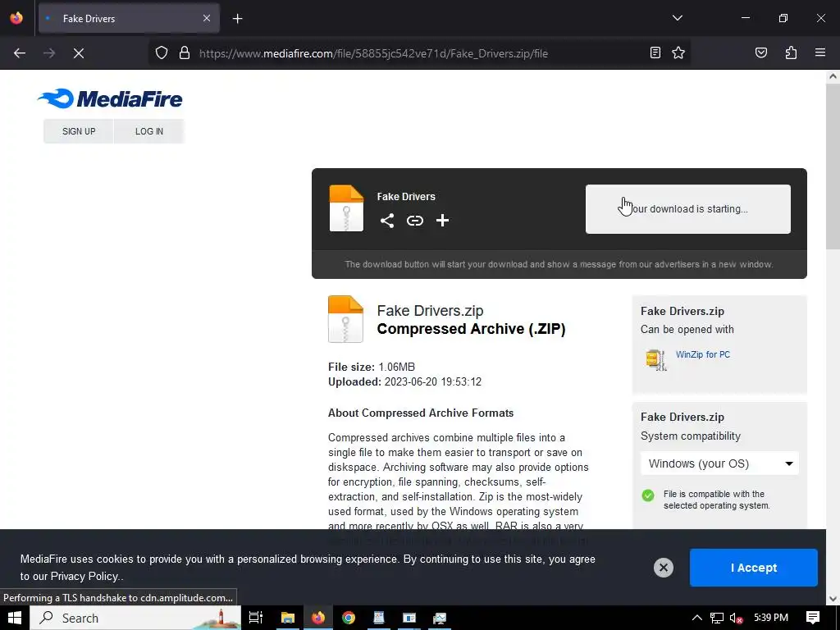The image size is (840, 630).
Task: Click the taskbar Search box
Action: [135, 618]
